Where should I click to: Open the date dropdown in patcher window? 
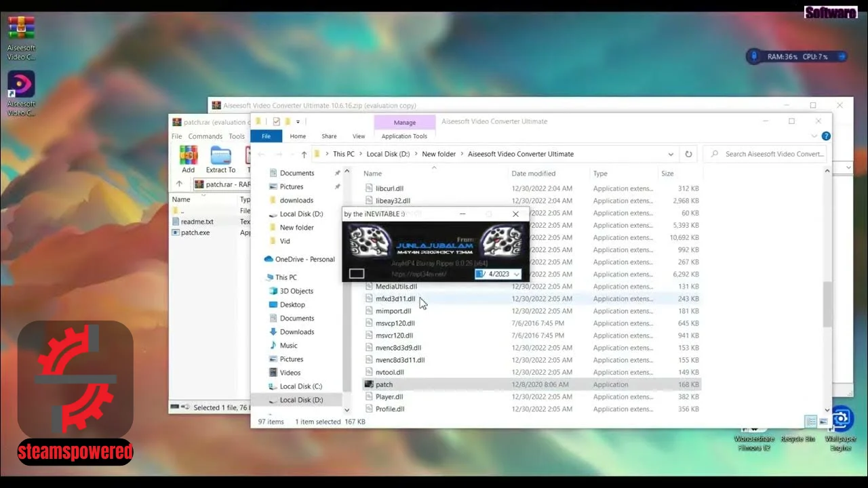click(x=517, y=274)
